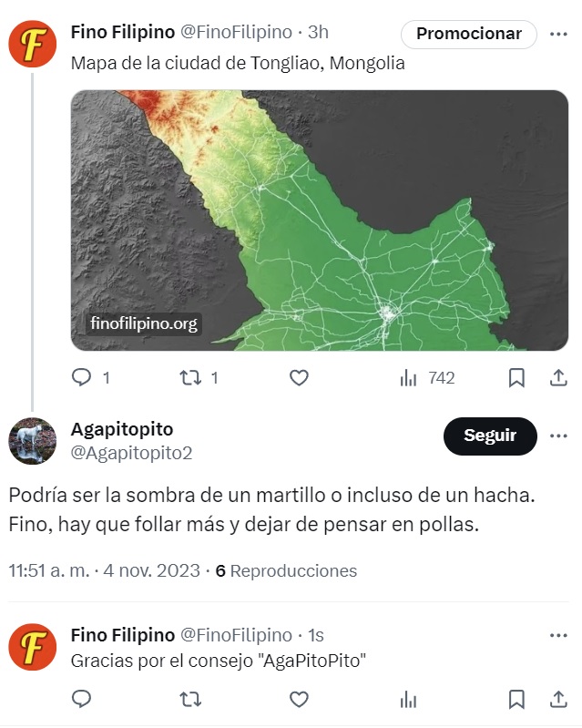582x728 pixels.
Task: Follow Agapitopito with Seguir button
Action: point(489,436)
